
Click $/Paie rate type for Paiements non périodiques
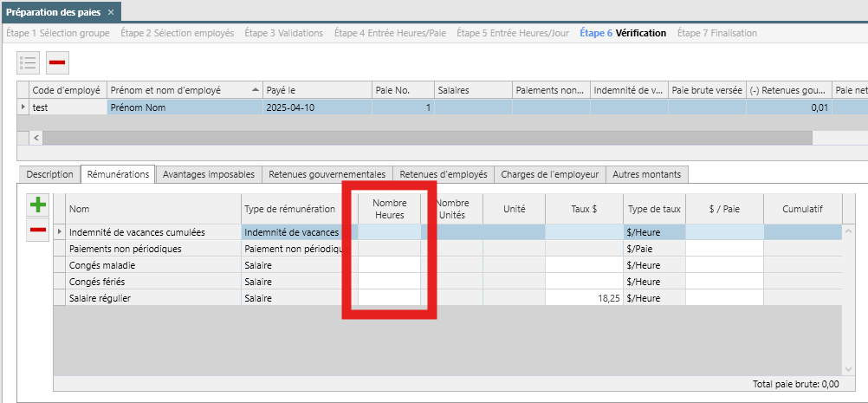654,249
